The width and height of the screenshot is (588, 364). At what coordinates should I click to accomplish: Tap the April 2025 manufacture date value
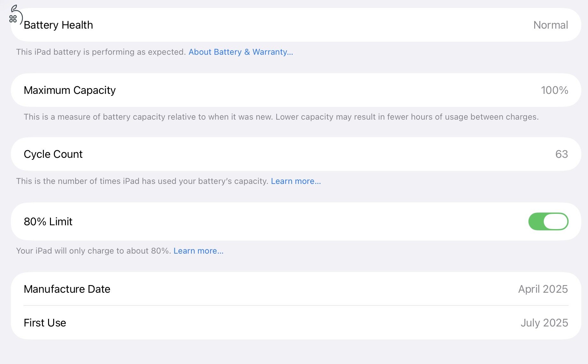pyautogui.click(x=543, y=289)
